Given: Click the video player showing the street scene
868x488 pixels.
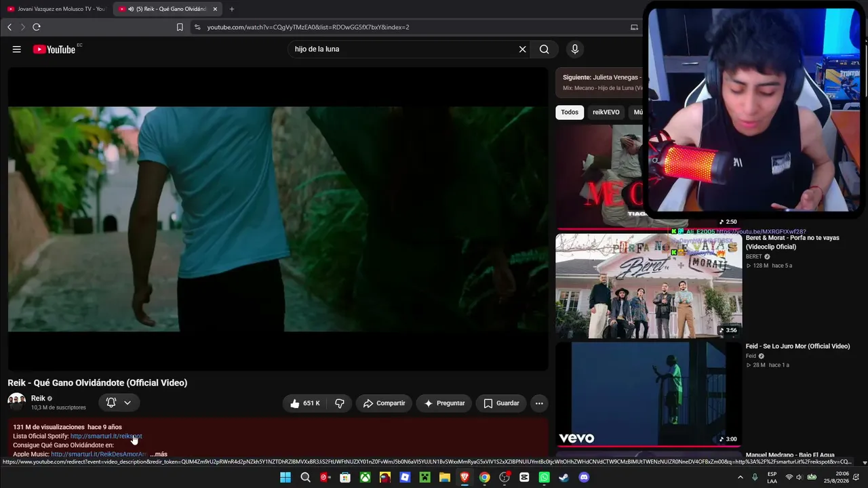Looking at the screenshot, I should pos(278,218).
